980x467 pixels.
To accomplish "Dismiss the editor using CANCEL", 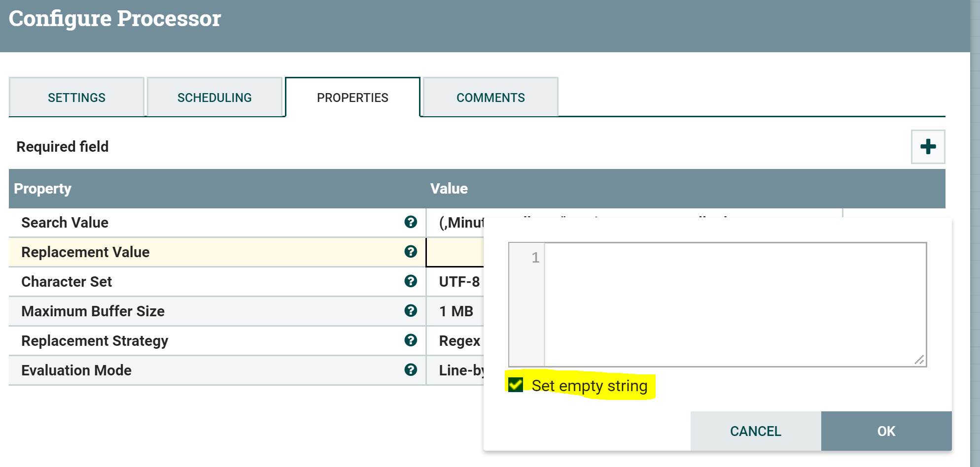I will coord(755,431).
